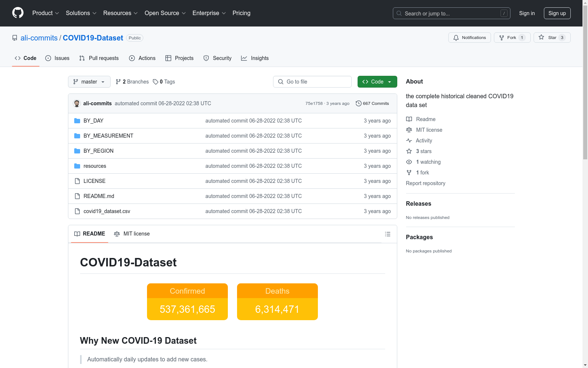Open the Issues tab
Viewport: 588px width, 368px height.
(57, 58)
